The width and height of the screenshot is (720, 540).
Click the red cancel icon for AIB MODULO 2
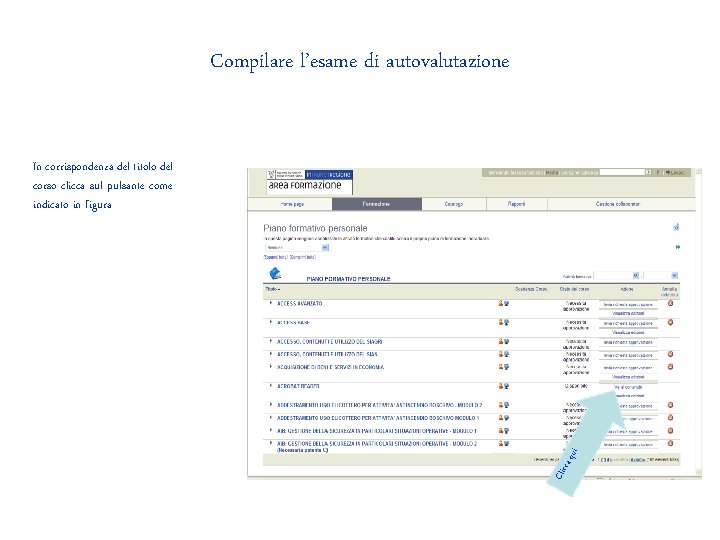pos(670,443)
